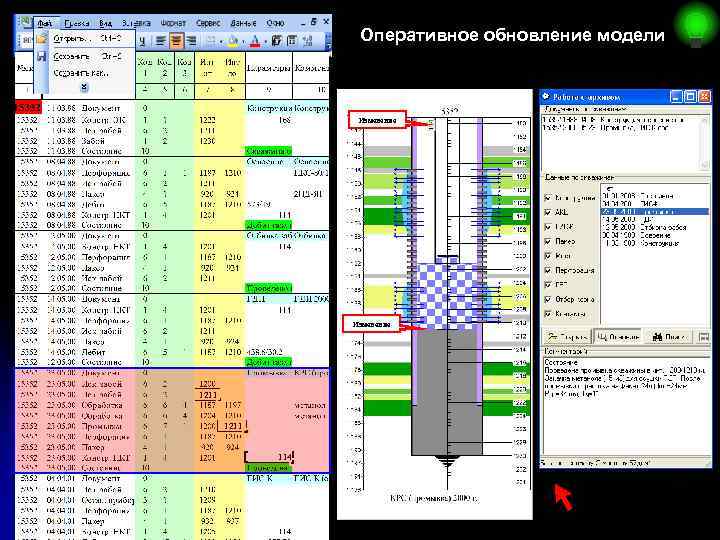Open the fill color dropdown arrow
Image resolution: width=720 pixels, height=540 pixels.
[x=242, y=42]
